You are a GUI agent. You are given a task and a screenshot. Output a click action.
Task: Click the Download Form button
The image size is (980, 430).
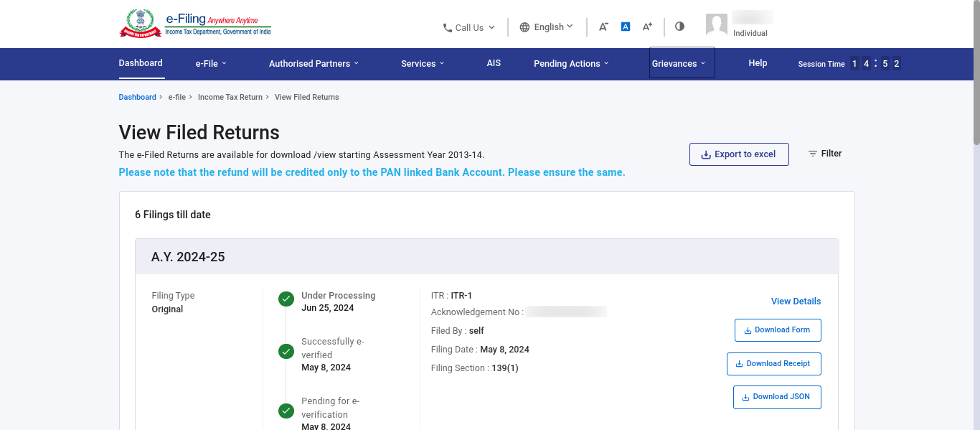coord(778,330)
